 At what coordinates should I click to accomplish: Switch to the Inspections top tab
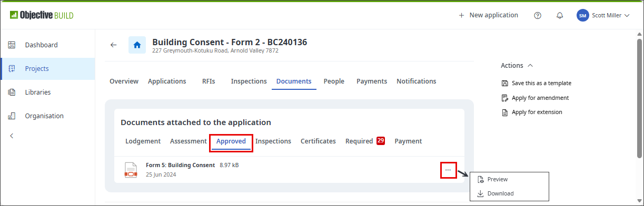point(249,81)
